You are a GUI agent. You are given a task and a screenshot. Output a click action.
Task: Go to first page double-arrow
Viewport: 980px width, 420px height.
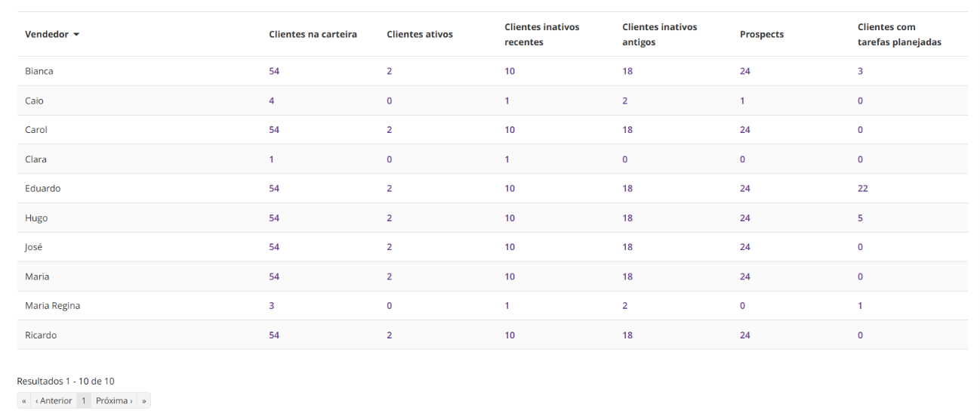tap(24, 401)
